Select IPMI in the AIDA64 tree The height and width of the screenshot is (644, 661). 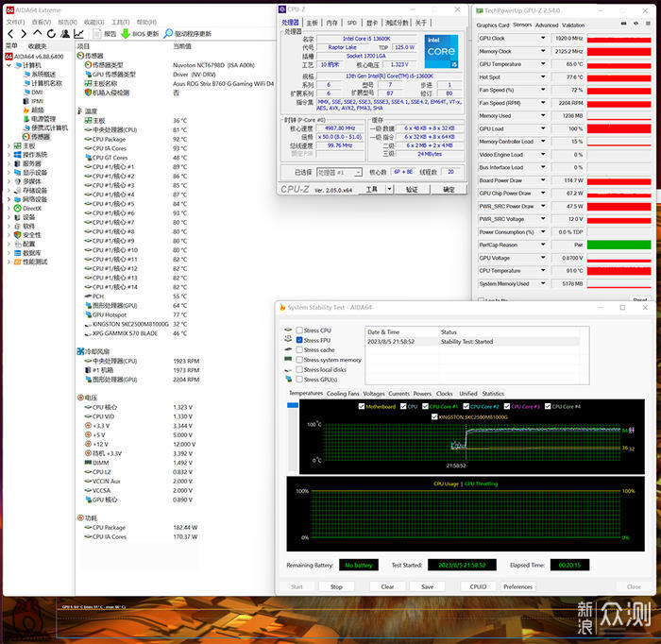click(x=38, y=101)
